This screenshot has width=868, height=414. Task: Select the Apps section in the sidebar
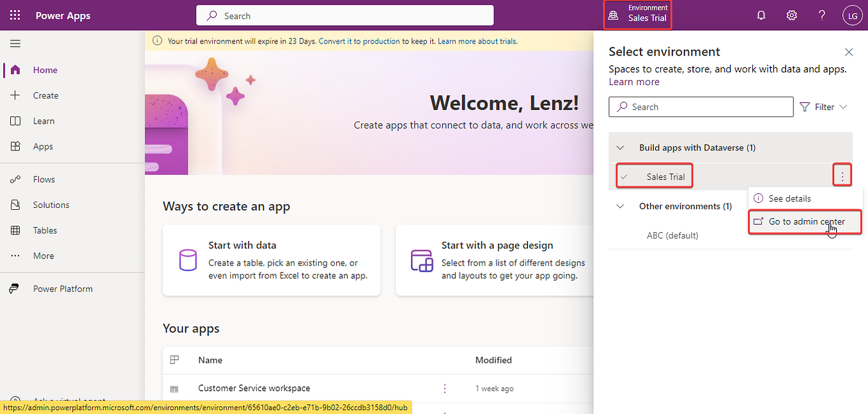pos(42,146)
